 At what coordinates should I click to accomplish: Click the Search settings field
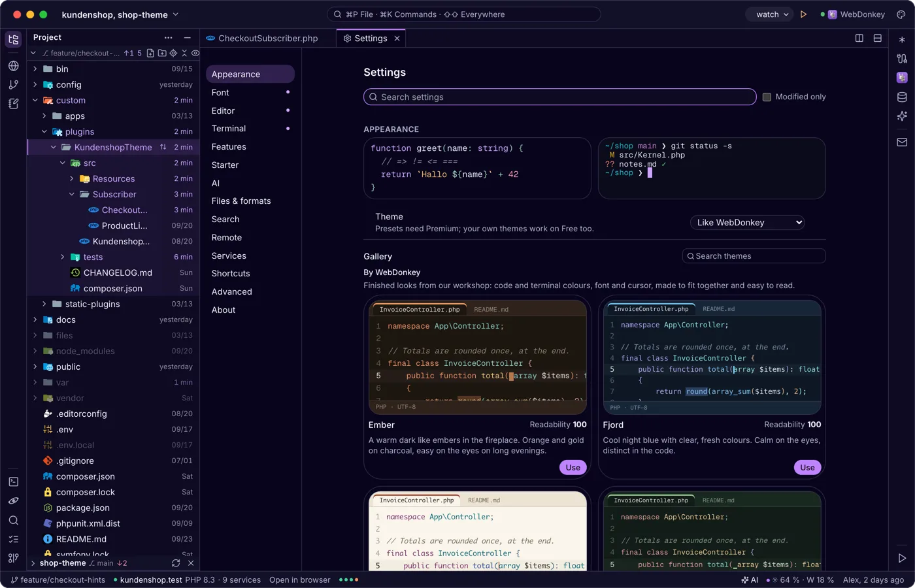560,97
